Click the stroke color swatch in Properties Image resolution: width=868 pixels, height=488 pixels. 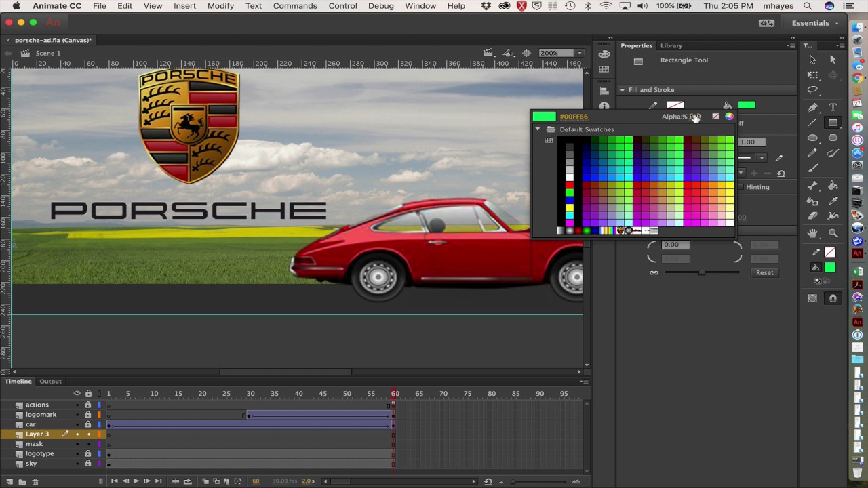675,105
